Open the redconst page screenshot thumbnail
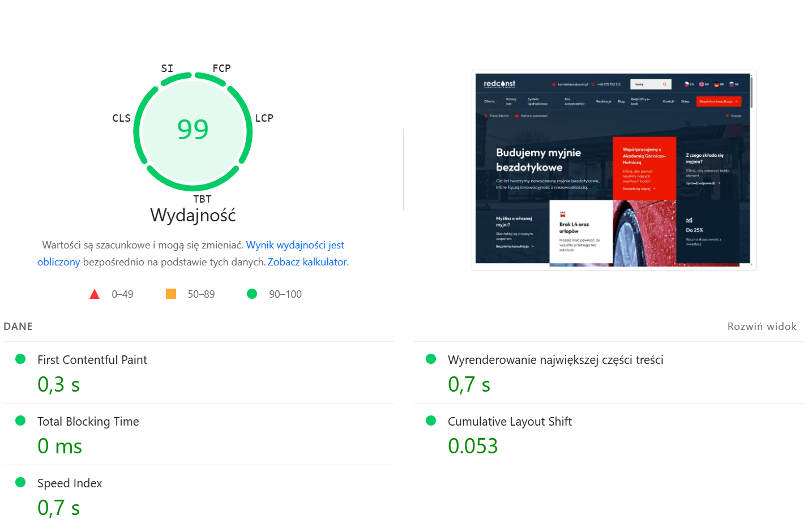The height and width of the screenshot is (532, 808). point(614,170)
